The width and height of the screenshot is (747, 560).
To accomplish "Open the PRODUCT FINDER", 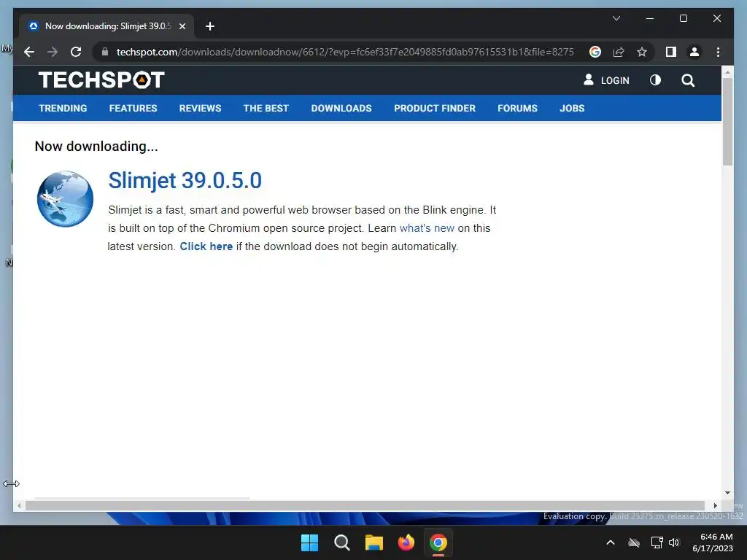I will click(x=435, y=108).
